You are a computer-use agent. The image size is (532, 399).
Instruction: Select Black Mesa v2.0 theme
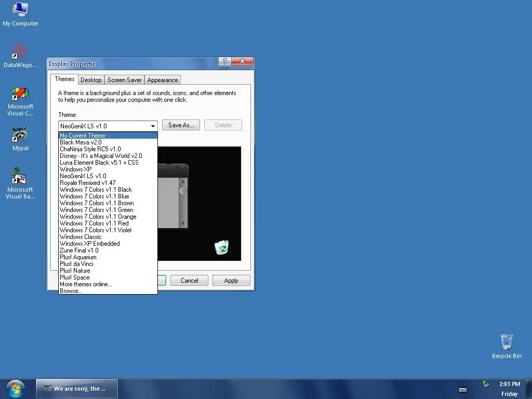pyautogui.click(x=108, y=142)
